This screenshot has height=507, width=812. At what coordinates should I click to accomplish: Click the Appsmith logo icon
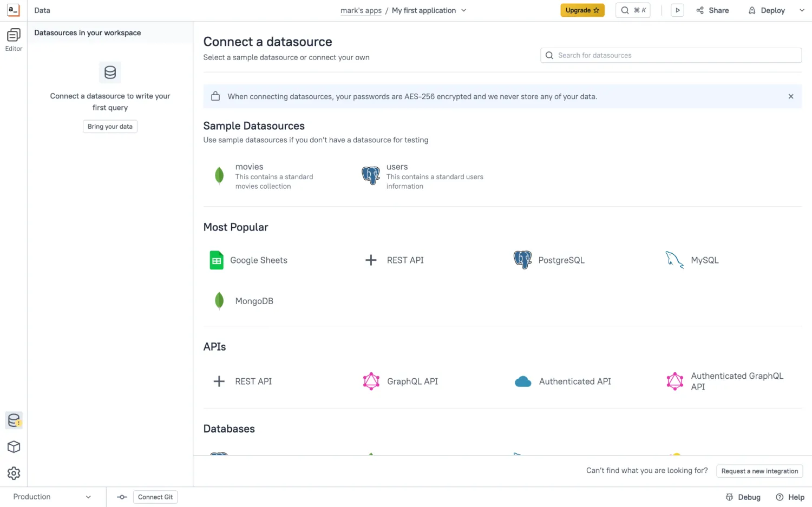tap(14, 10)
